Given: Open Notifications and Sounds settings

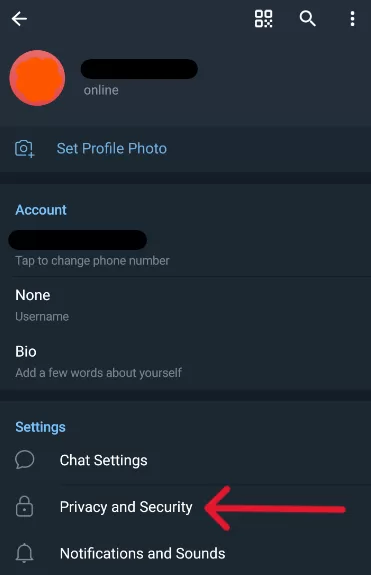Looking at the screenshot, I should (x=186, y=553).
